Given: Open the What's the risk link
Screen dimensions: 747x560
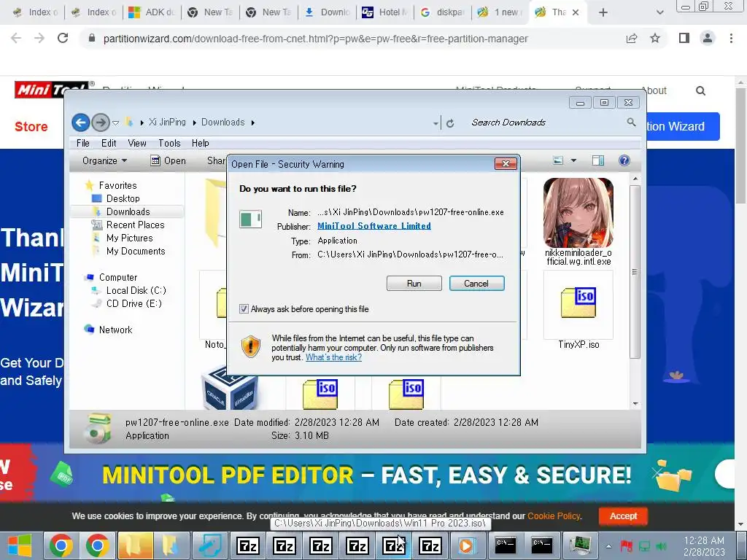Looking at the screenshot, I should (x=333, y=357).
